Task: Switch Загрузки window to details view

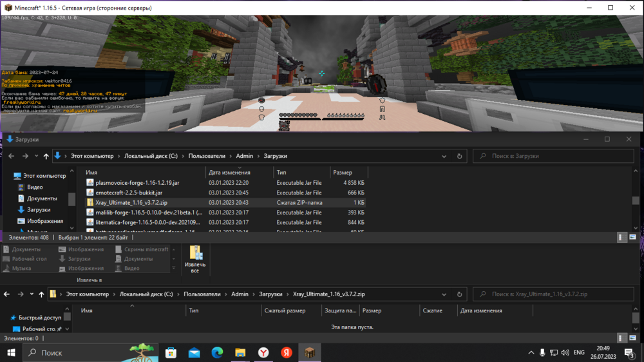Action: pyautogui.click(x=622, y=238)
